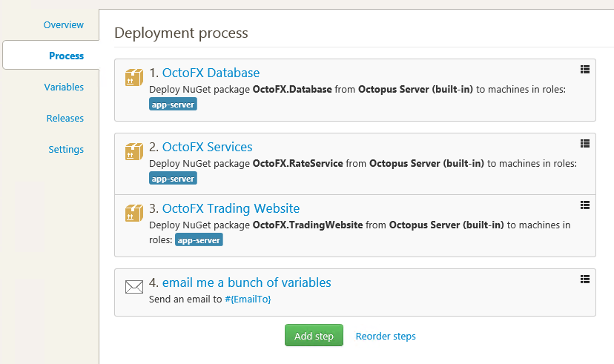This screenshot has width=614, height=364.
Task: Open the options menu for OctoFX Database step
Action: [x=584, y=69]
